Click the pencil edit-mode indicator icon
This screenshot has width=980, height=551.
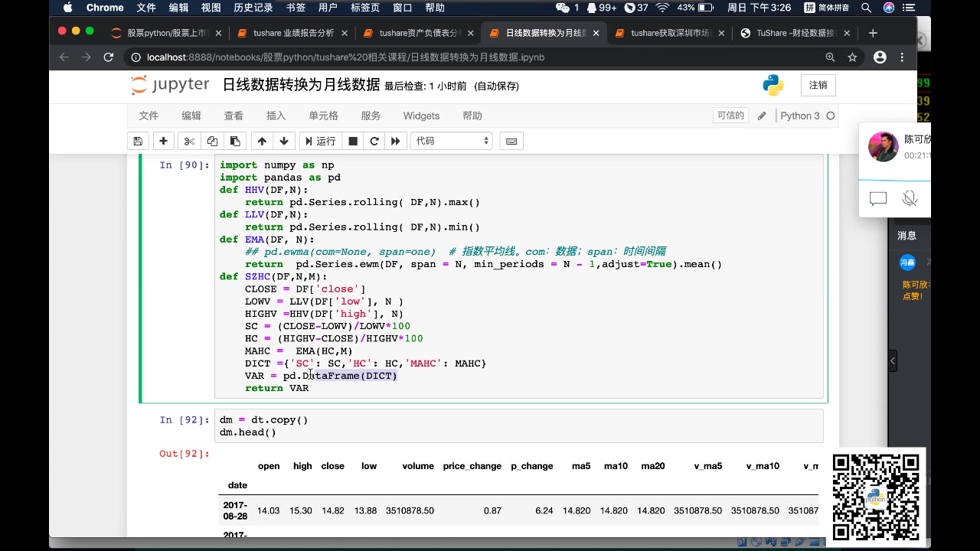click(x=762, y=116)
